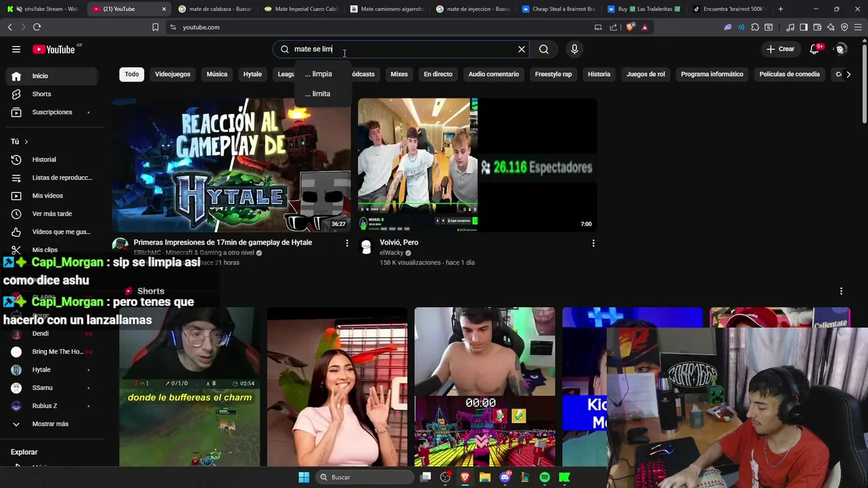Image resolution: width=868 pixels, height=488 pixels.
Task: Bookmark this page icon
Action: (x=155, y=27)
